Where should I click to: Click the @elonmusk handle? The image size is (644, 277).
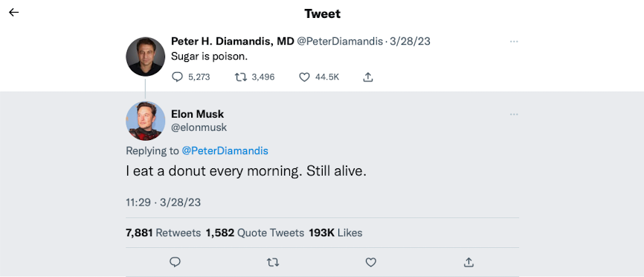click(x=199, y=127)
